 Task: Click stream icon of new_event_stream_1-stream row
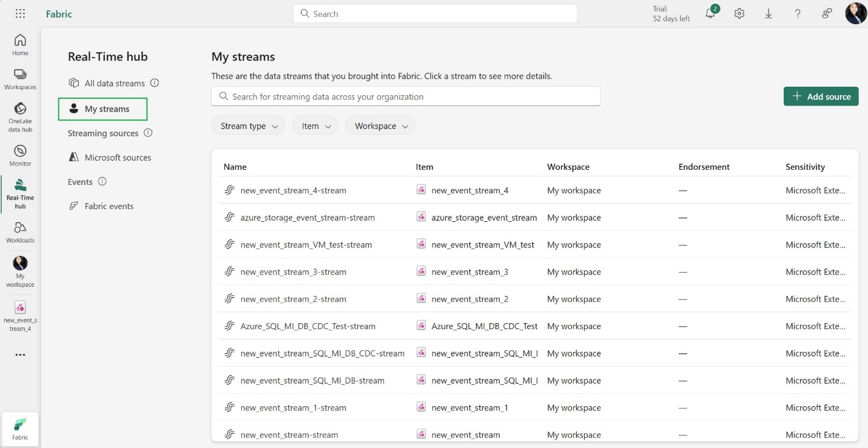[229, 407]
